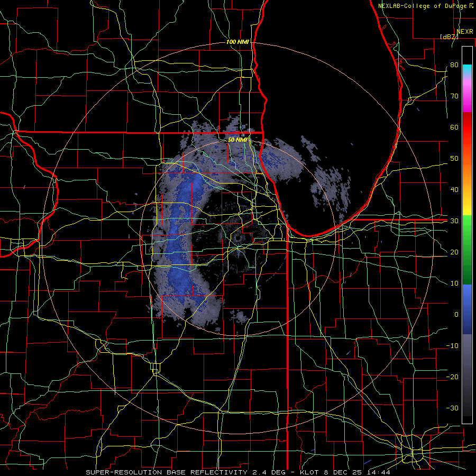Click the 0 value on the dBZ scale
Screen dimensions: 476x476
pos(456,315)
